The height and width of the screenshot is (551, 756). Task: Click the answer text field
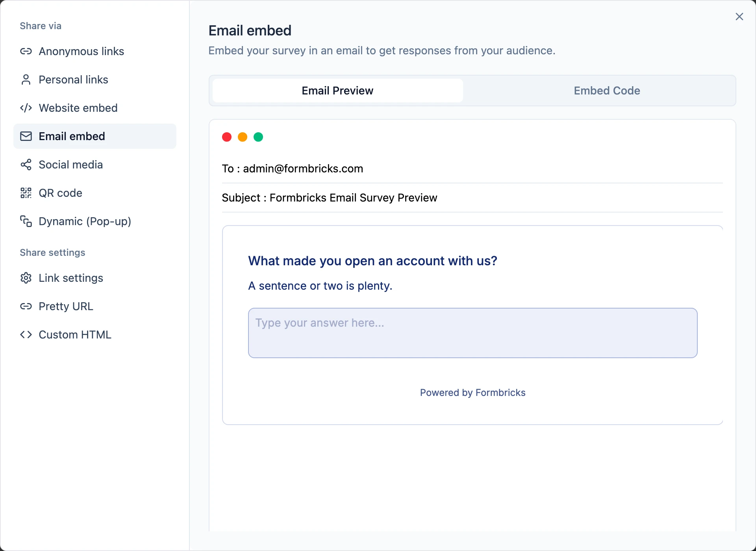click(x=472, y=333)
